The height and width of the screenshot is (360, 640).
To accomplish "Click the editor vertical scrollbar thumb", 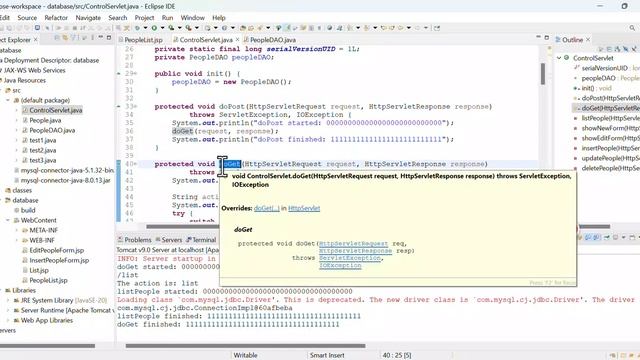I will click(543, 74).
